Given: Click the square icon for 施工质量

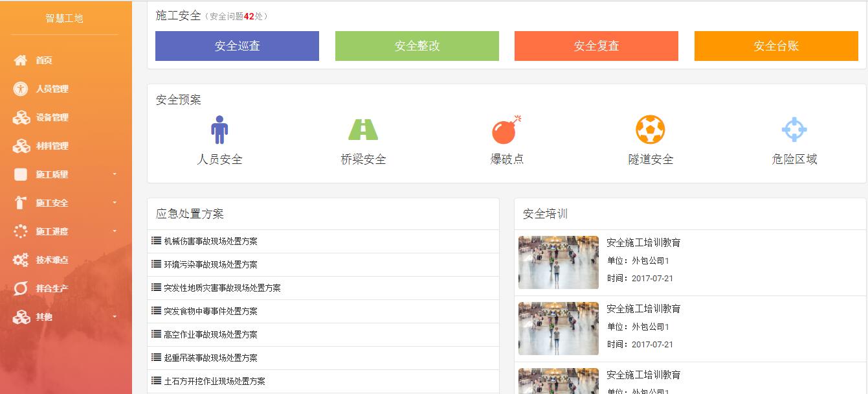Looking at the screenshot, I should click(x=21, y=174).
